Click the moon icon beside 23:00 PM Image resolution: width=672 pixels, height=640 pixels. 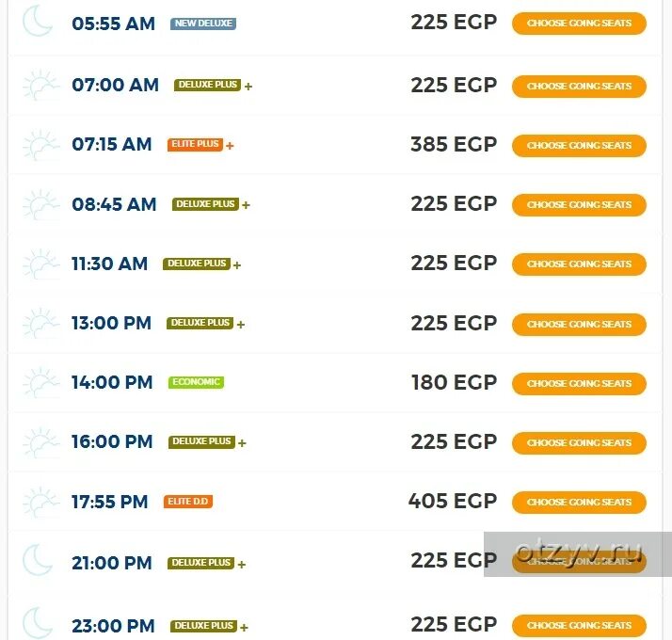point(38,622)
